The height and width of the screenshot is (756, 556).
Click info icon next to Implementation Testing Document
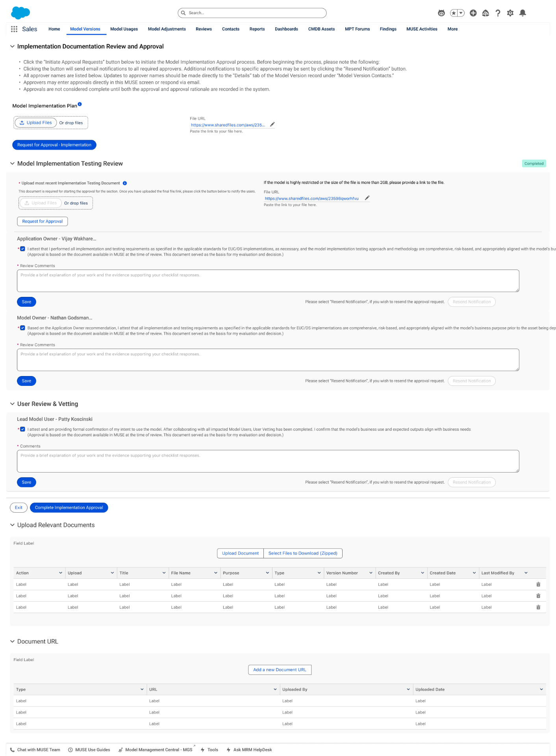pos(125,183)
